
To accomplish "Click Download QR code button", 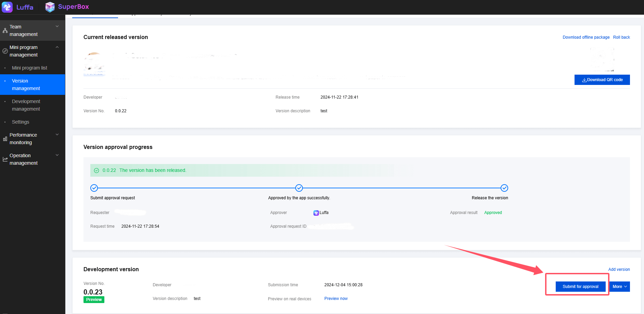I will [602, 80].
